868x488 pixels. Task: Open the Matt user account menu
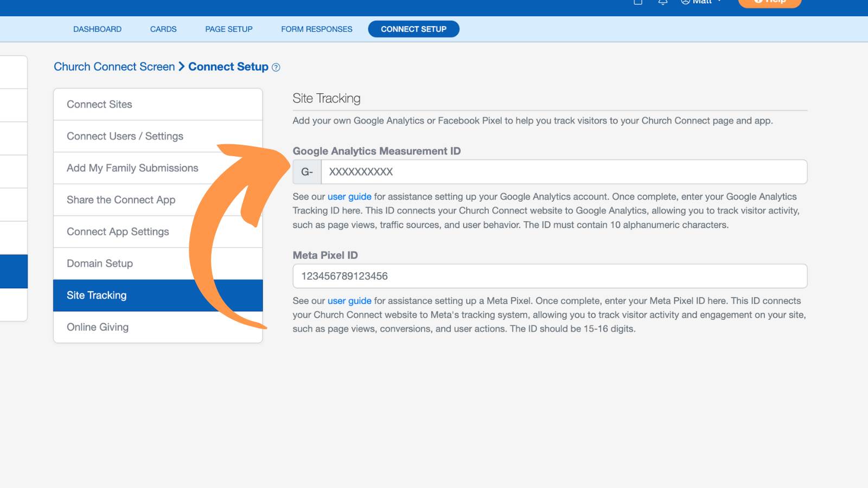coord(701,2)
